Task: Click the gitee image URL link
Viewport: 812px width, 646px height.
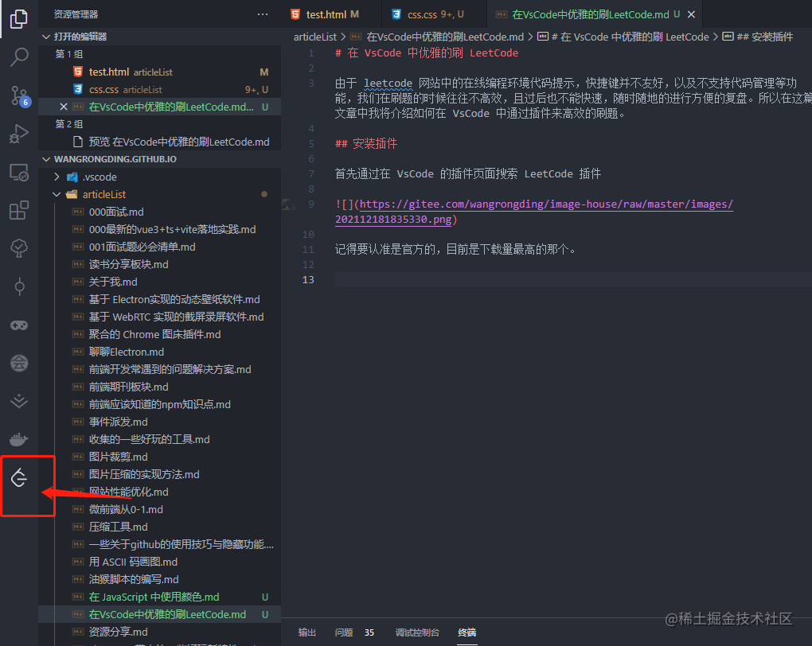Action: click(x=557, y=204)
